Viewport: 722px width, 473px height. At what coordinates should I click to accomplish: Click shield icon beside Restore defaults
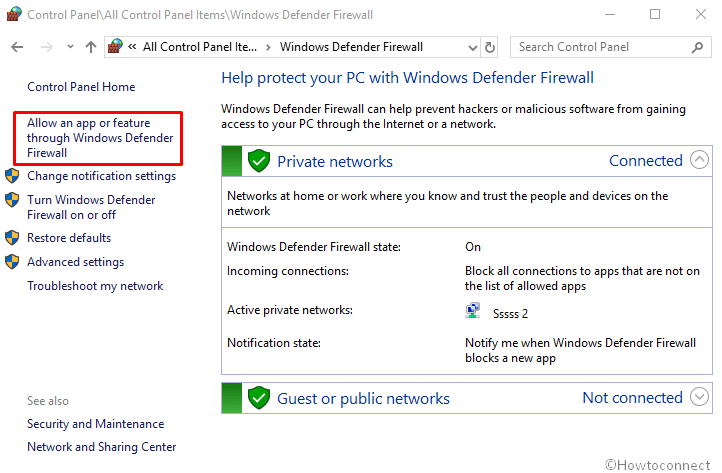(12, 238)
